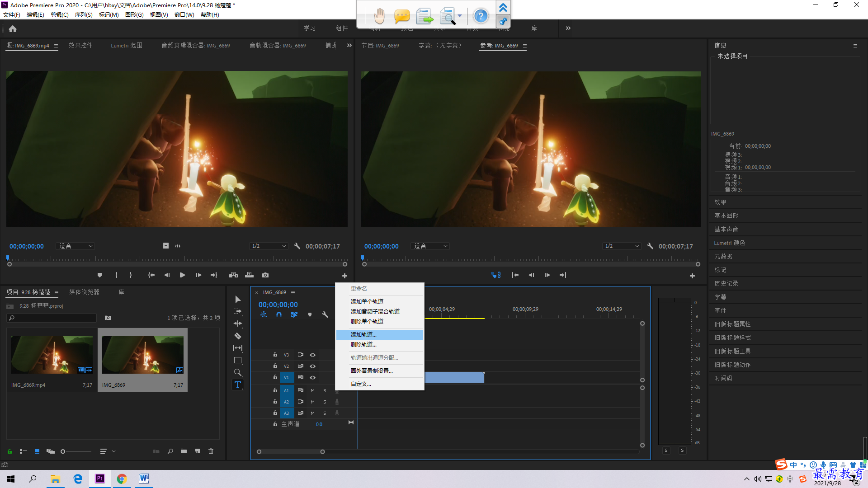Click timeline Add Marker icon
868x488 pixels.
tap(310, 314)
